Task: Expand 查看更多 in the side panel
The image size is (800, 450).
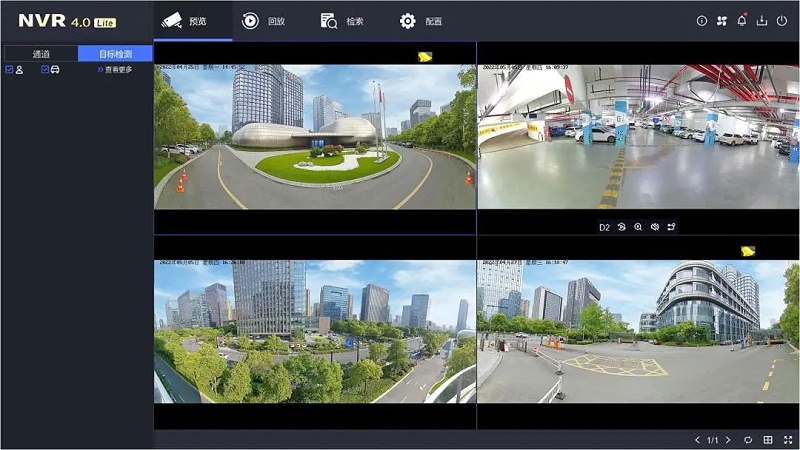Action: click(116, 70)
